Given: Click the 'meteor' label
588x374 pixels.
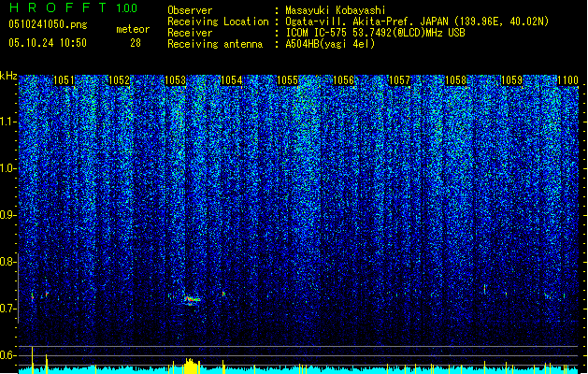Looking at the screenshot, I should pos(133,29).
